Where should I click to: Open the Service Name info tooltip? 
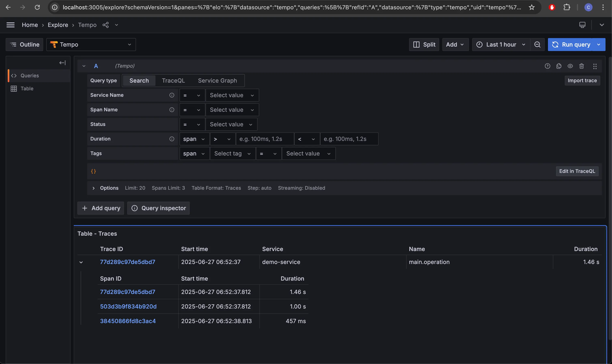pyautogui.click(x=172, y=95)
